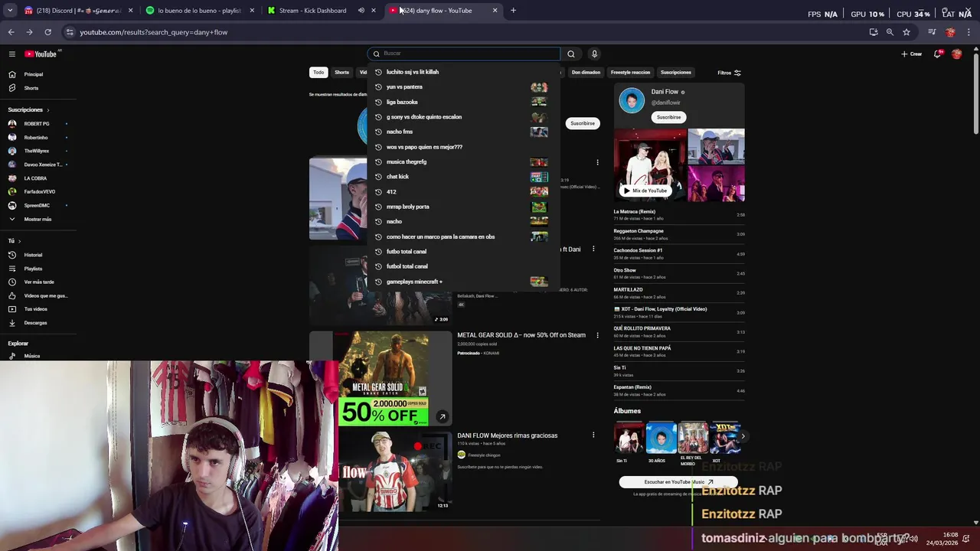Open Descargas in the sidebar
Screen dimensions: 980x551
pos(35,322)
